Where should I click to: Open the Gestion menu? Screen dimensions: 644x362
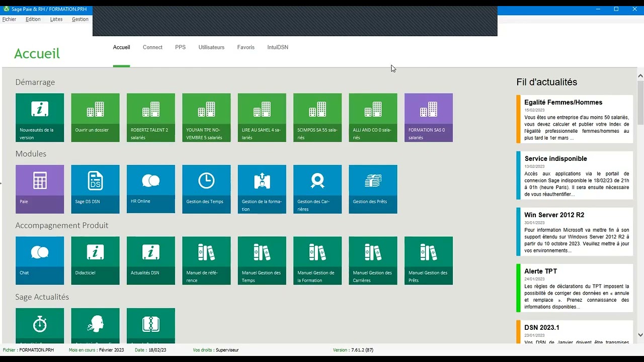[80, 19]
